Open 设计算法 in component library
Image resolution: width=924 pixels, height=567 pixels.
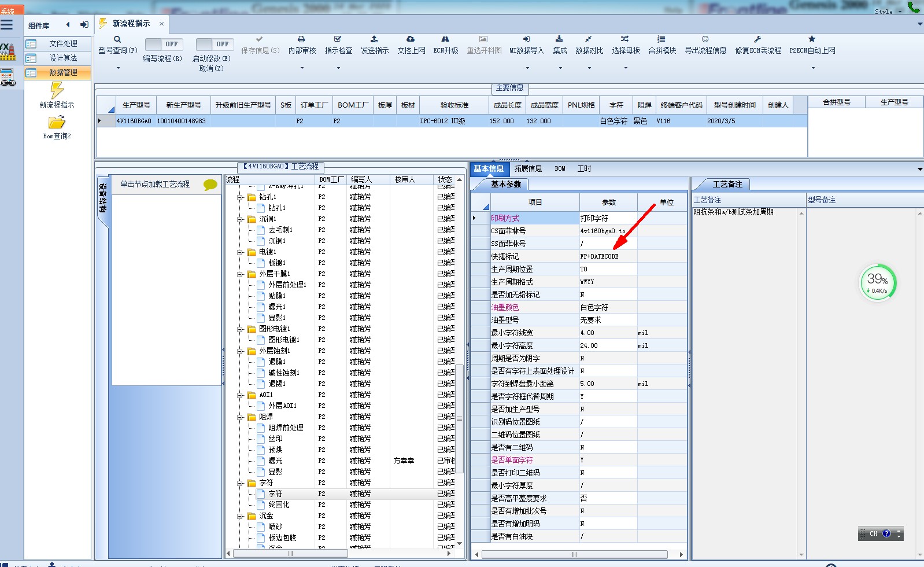point(58,58)
